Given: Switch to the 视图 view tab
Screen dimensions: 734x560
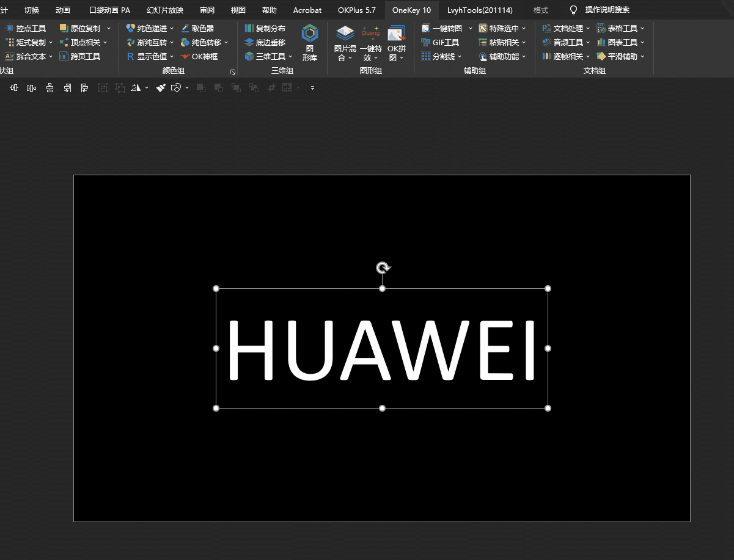Looking at the screenshot, I should 238,10.
